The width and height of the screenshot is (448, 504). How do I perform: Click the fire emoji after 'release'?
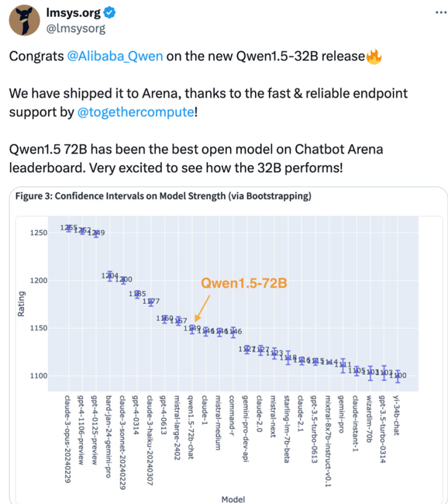(374, 57)
